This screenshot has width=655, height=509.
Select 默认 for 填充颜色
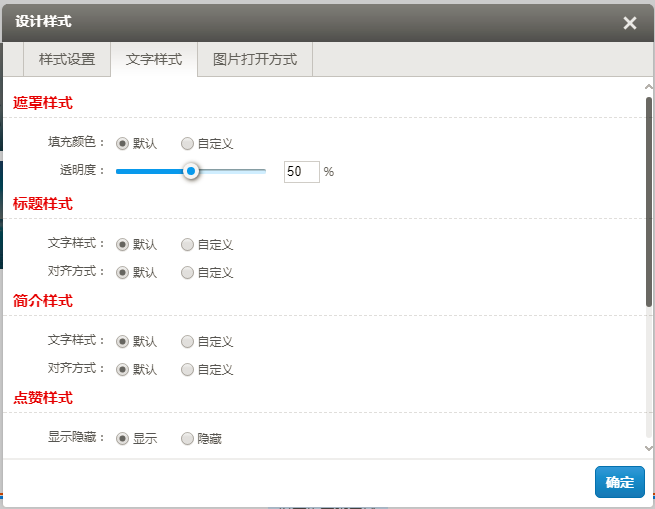123,143
